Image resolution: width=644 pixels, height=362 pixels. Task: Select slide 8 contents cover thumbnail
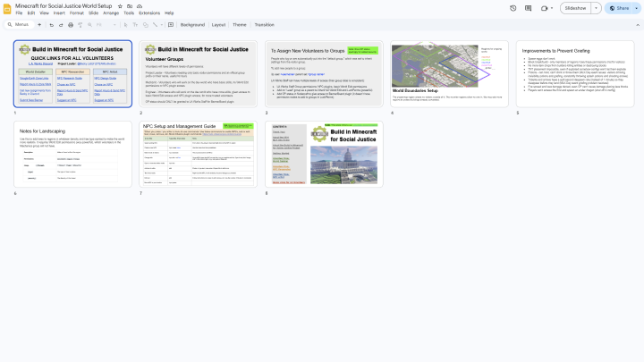tap(324, 154)
